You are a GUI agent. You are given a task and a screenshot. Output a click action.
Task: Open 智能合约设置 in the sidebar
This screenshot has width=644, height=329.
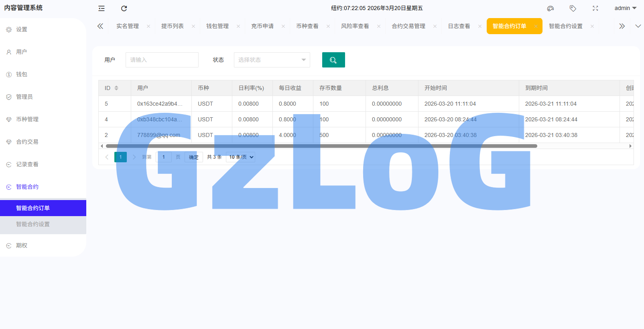point(33,224)
